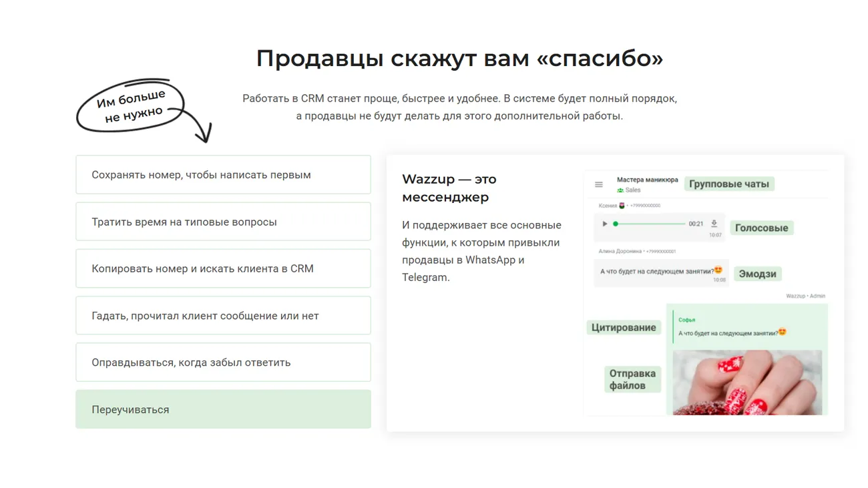The width and height of the screenshot is (868, 488).
Task: Click the voice message progress slider
Action: coord(649,224)
